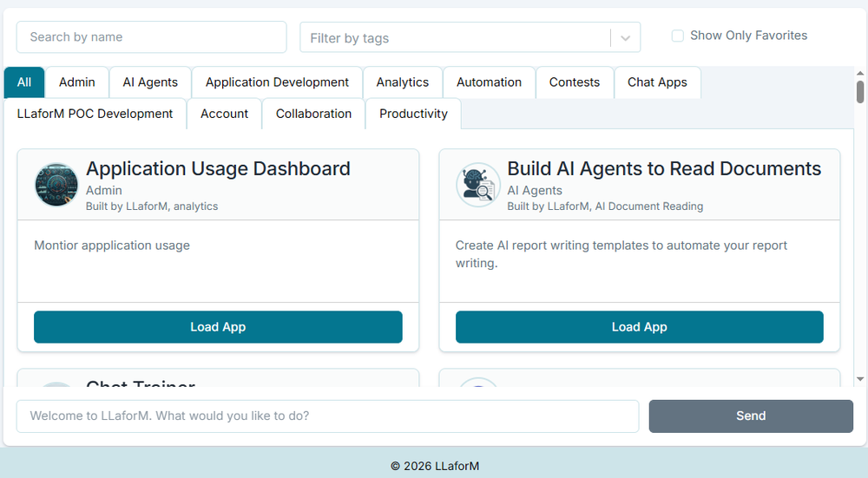This screenshot has width=868, height=478.
Task: Go to the Contests tab
Action: point(575,82)
